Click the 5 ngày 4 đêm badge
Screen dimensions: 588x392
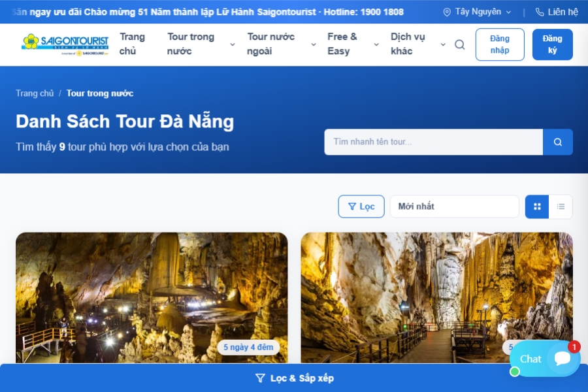pyautogui.click(x=248, y=348)
